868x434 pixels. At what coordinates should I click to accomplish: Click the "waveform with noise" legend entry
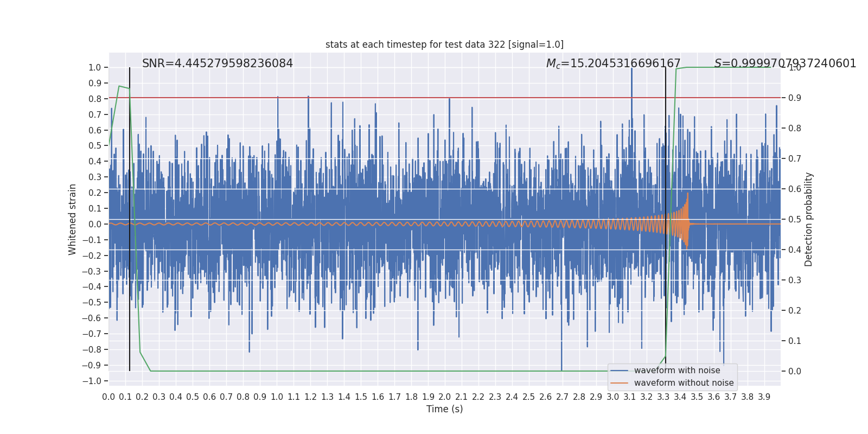click(x=677, y=371)
